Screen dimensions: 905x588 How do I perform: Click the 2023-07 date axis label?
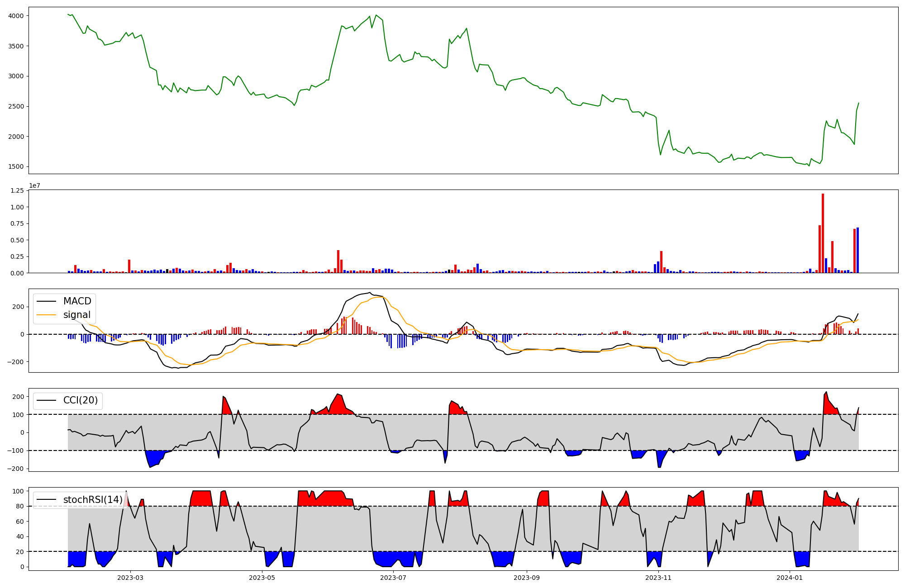pyautogui.click(x=393, y=578)
